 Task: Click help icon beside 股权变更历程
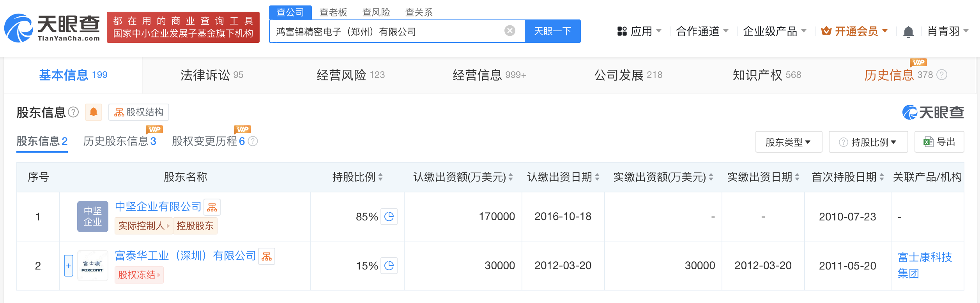click(253, 141)
